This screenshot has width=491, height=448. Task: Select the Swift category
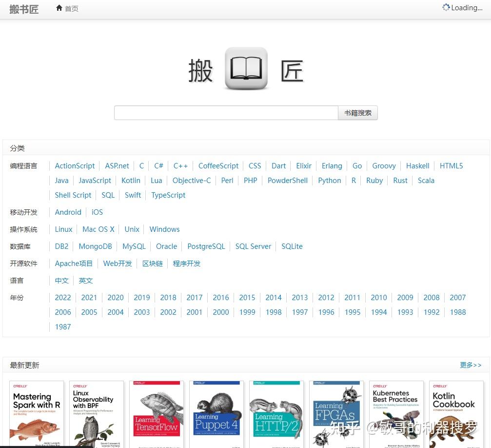pyautogui.click(x=133, y=195)
